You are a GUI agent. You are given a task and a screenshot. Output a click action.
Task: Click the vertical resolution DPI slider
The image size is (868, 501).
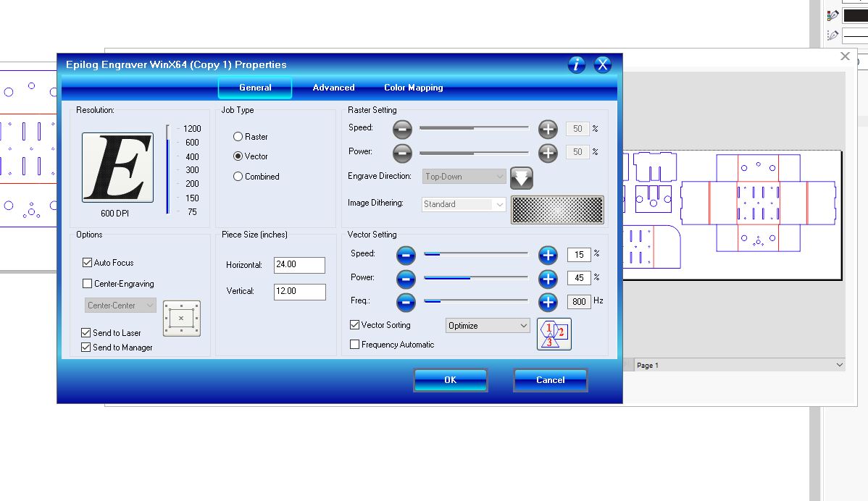(168, 169)
